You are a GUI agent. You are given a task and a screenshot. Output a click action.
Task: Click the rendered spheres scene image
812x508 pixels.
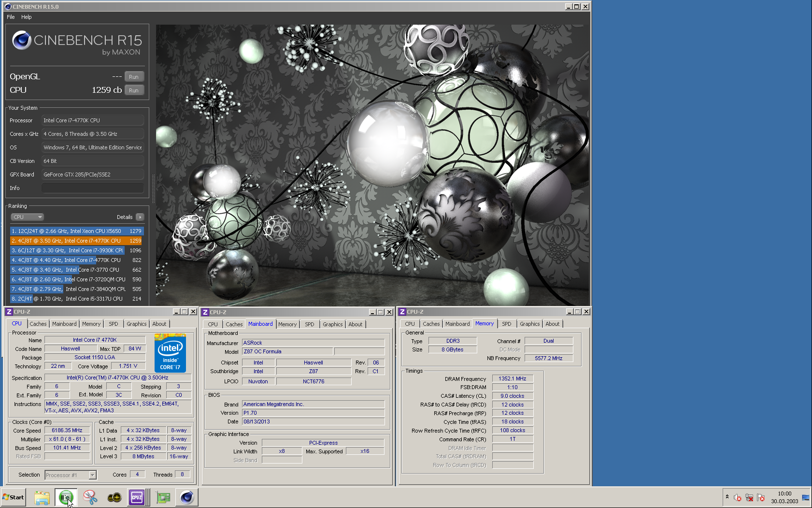pos(372,165)
